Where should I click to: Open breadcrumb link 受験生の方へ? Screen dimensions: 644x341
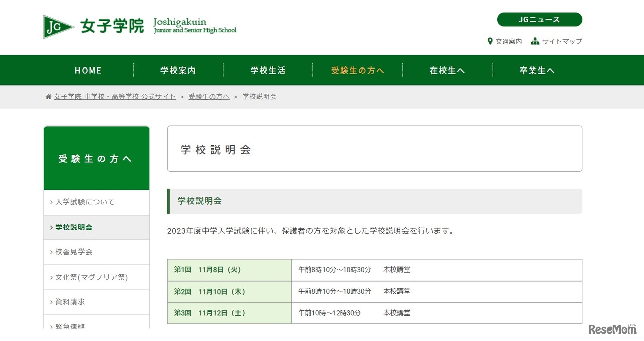click(x=209, y=97)
